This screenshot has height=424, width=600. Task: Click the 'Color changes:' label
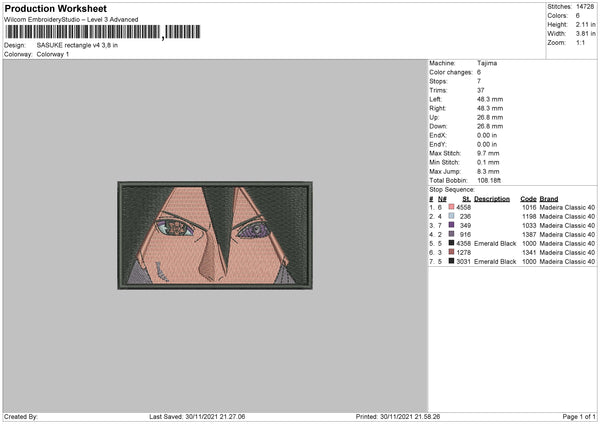(451, 72)
